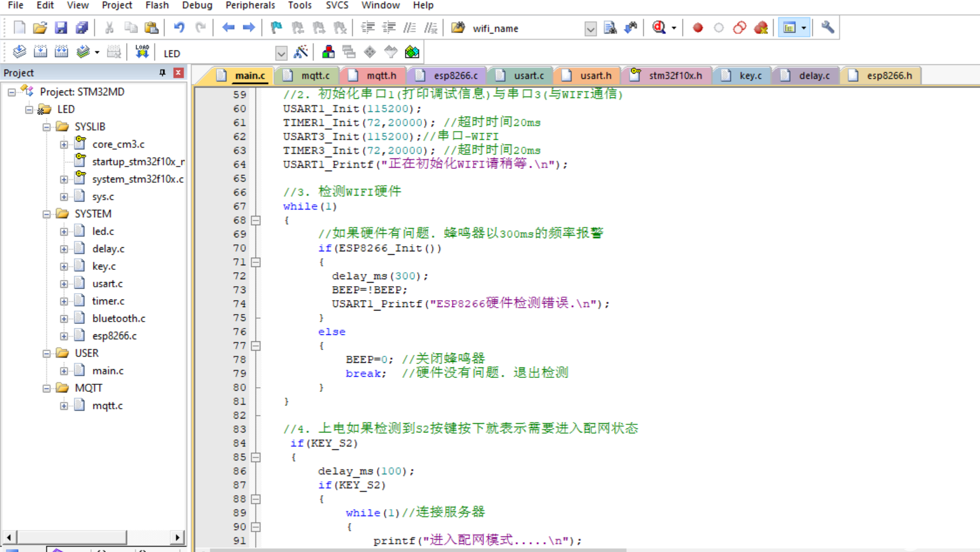
Task: Click the Project panel horizontal scrollbar
Action: [72, 537]
